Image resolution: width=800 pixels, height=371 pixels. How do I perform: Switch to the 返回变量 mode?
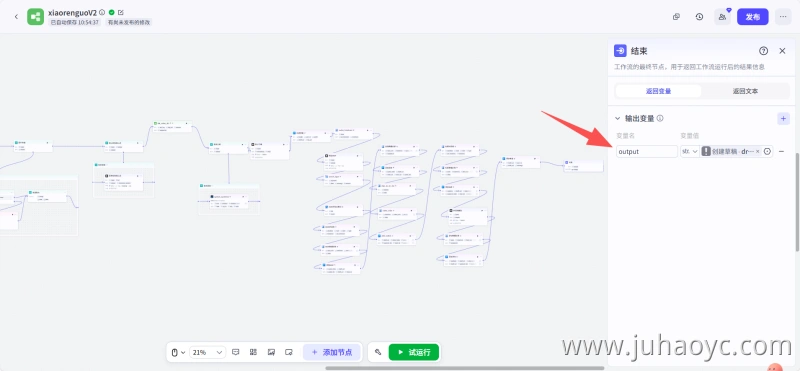tap(658, 91)
